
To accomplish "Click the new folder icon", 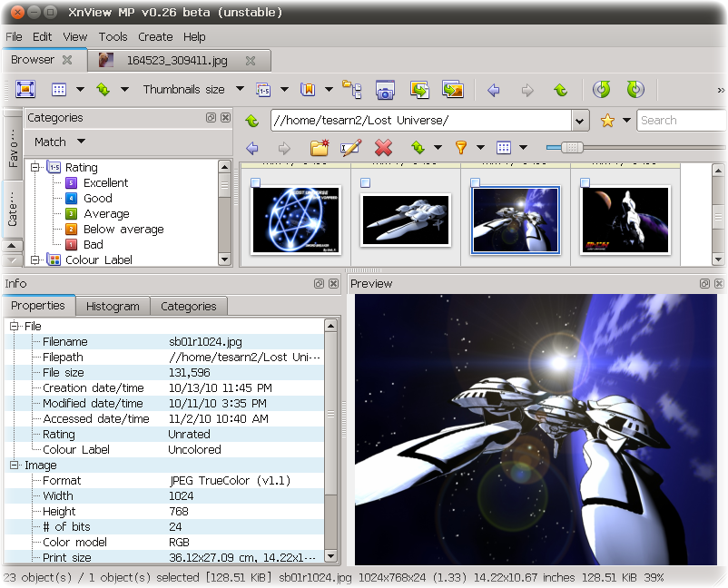I will [x=319, y=147].
